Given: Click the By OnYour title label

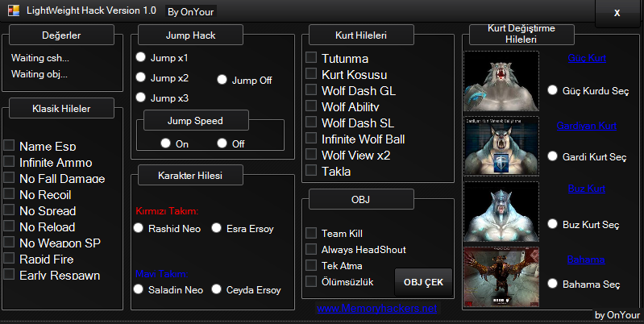Looking at the screenshot, I should click(190, 12).
